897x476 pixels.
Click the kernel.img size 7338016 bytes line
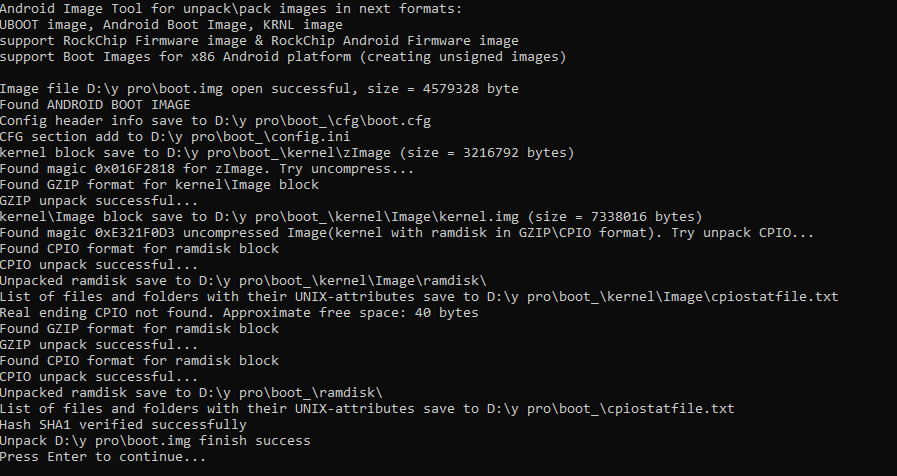351,216
